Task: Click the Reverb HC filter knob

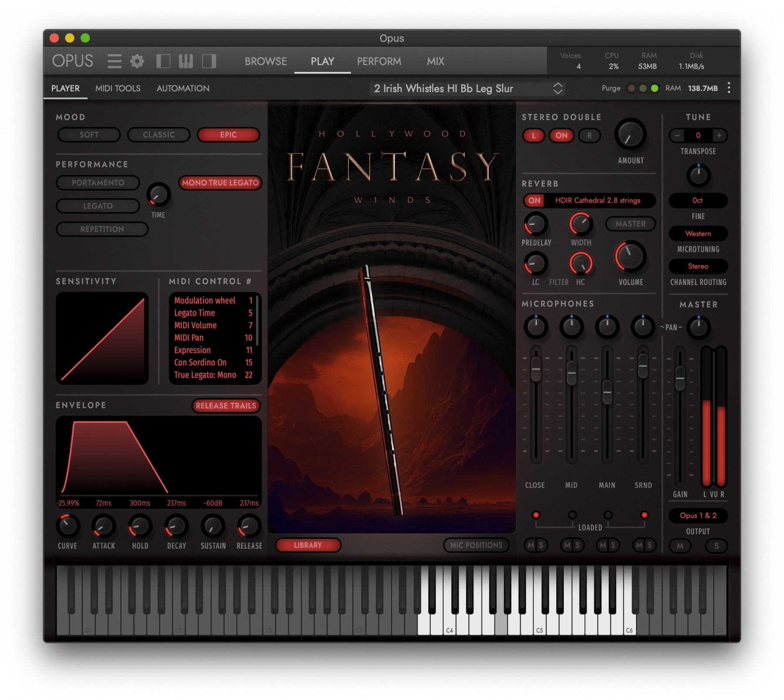Action: coord(581,263)
